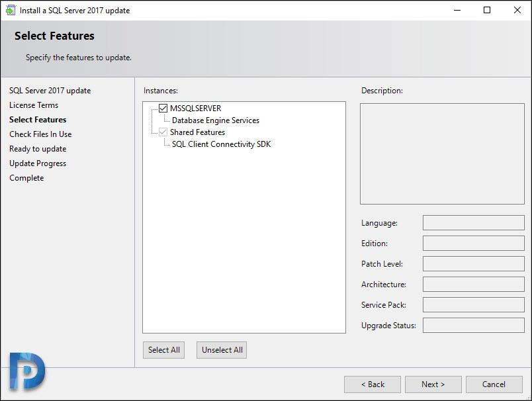The width and height of the screenshot is (532, 401).
Task: Maximize the installer window
Action: click(x=487, y=10)
